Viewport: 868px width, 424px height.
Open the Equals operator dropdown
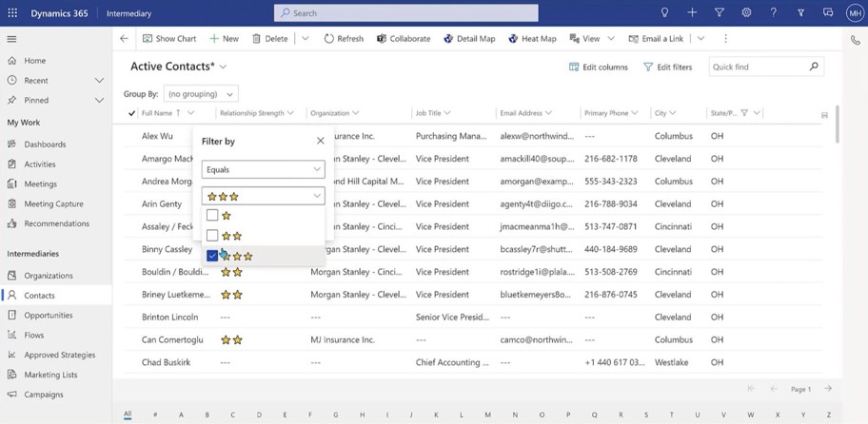(263, 170)
